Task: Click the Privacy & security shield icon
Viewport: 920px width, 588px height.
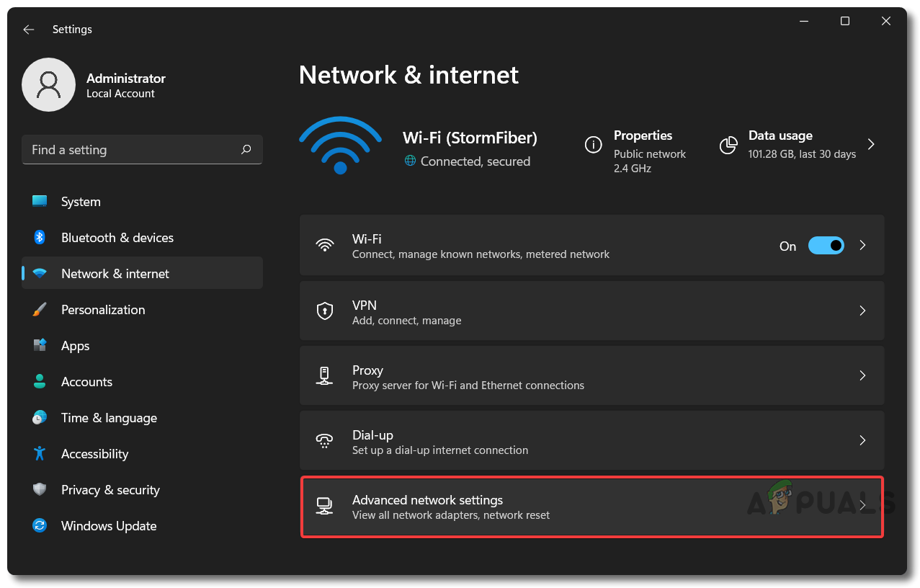Action: (40, 490)
